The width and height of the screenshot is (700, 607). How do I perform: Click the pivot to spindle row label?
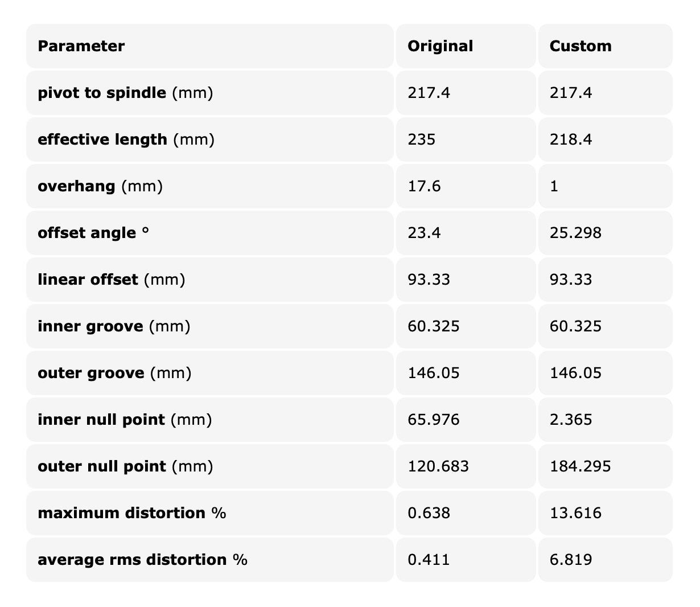(125, 93)
